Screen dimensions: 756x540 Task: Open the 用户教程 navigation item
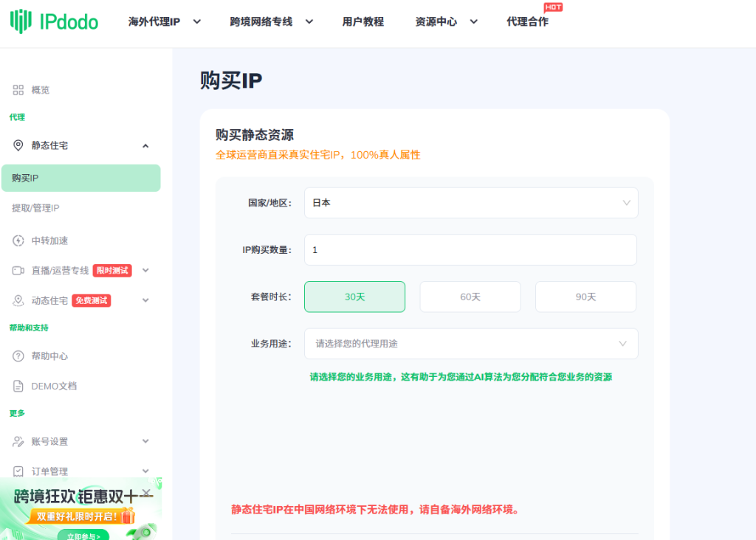coord(362,22)
